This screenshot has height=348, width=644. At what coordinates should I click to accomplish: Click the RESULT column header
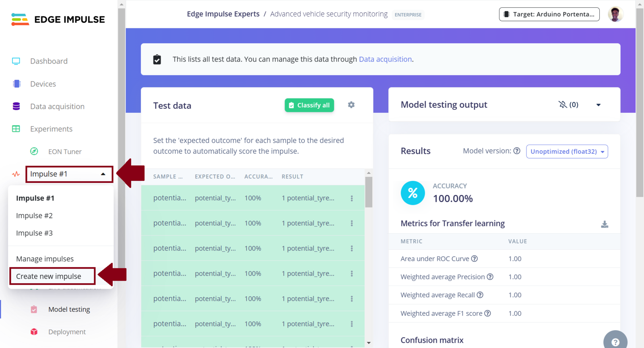point(293,176)
